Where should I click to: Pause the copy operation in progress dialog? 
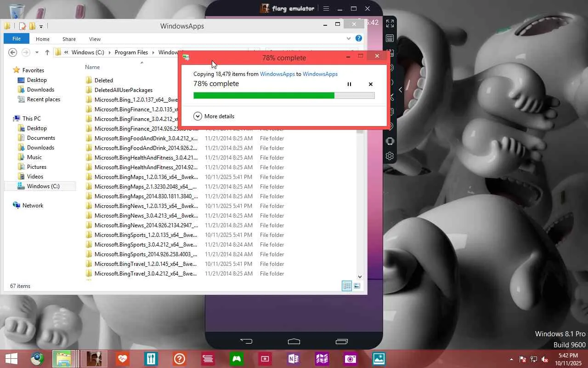[x=349, y=84]
